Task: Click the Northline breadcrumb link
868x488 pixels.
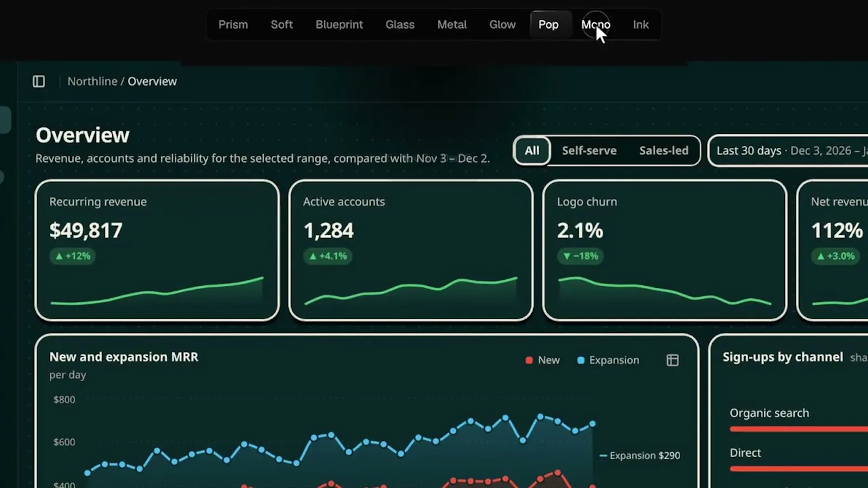Action: click(x=92, y=81)
